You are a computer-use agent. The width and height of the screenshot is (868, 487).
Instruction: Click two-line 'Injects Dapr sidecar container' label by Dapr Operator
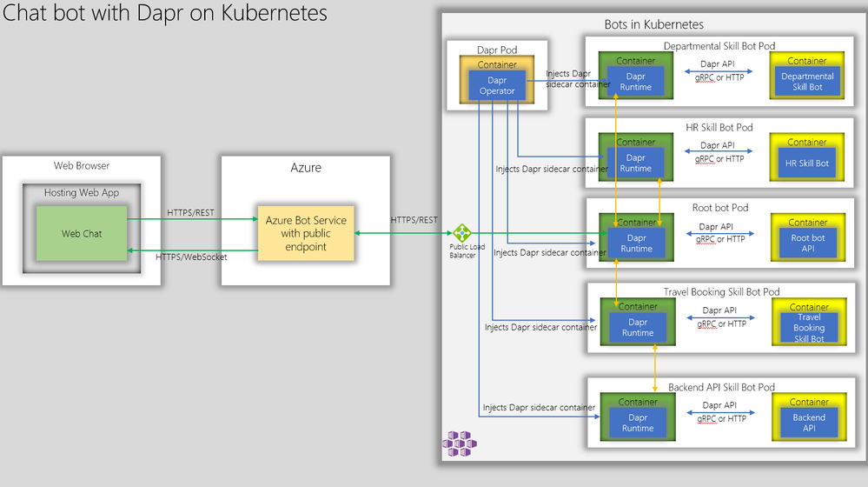(578, 78)
